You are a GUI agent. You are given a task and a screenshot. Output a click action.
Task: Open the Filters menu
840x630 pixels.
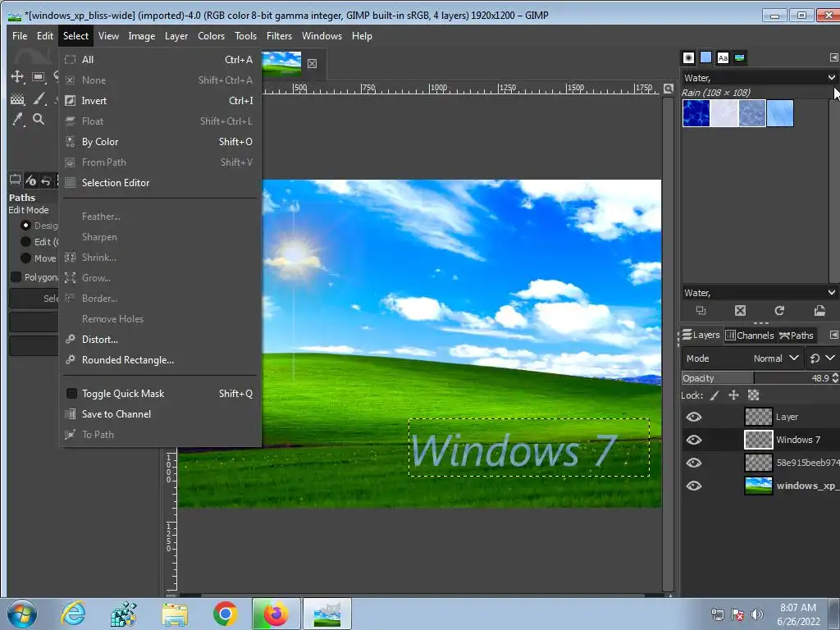[x=279, y=36]
